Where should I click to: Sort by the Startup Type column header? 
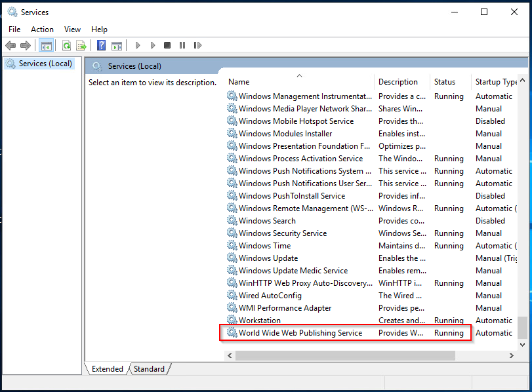[496, 82]
